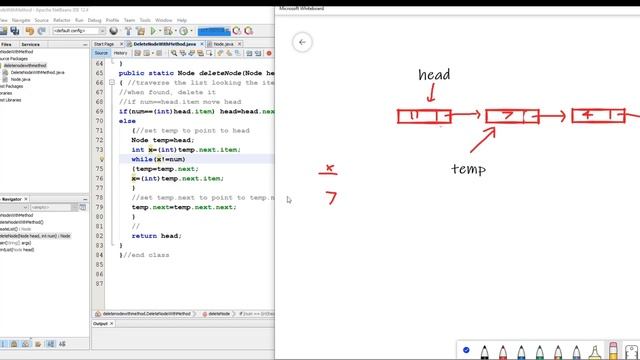
Task: Click the Redo icon in NetBeans toolbar
Action: click(42, 31)
